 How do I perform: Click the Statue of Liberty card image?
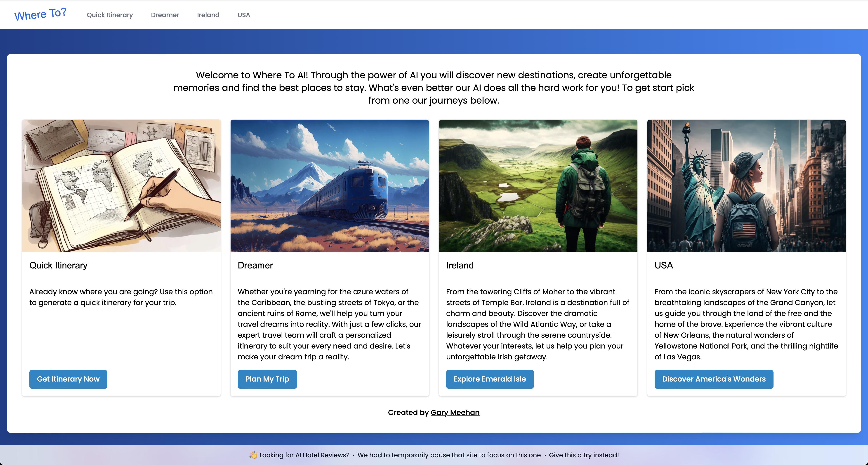(746, 186)
